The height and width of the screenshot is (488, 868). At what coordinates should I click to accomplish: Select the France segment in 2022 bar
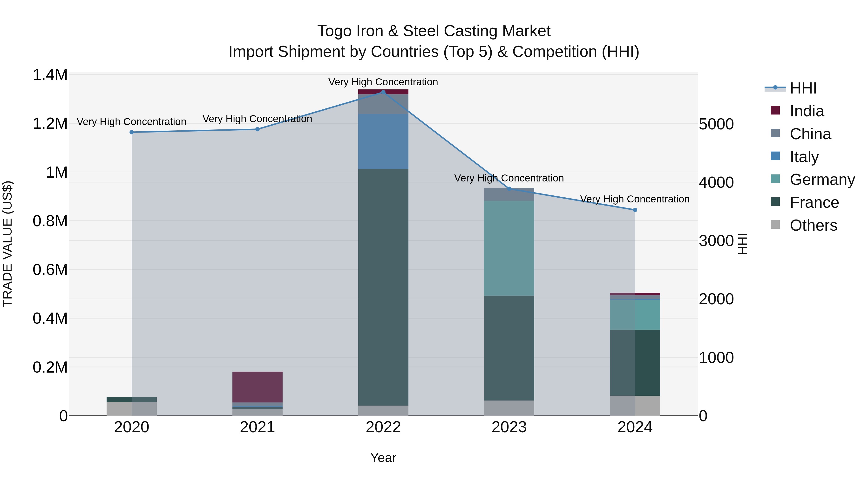[383, 287]
